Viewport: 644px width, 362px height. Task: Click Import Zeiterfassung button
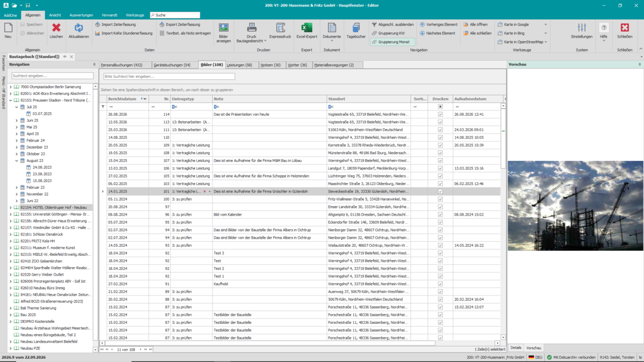coord(115,25)
